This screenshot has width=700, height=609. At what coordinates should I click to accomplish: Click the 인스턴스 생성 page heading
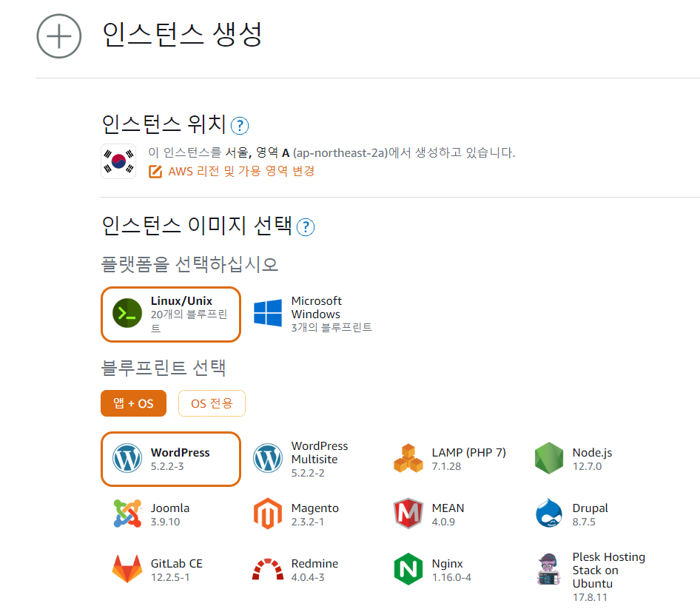[x=182, y=36]
